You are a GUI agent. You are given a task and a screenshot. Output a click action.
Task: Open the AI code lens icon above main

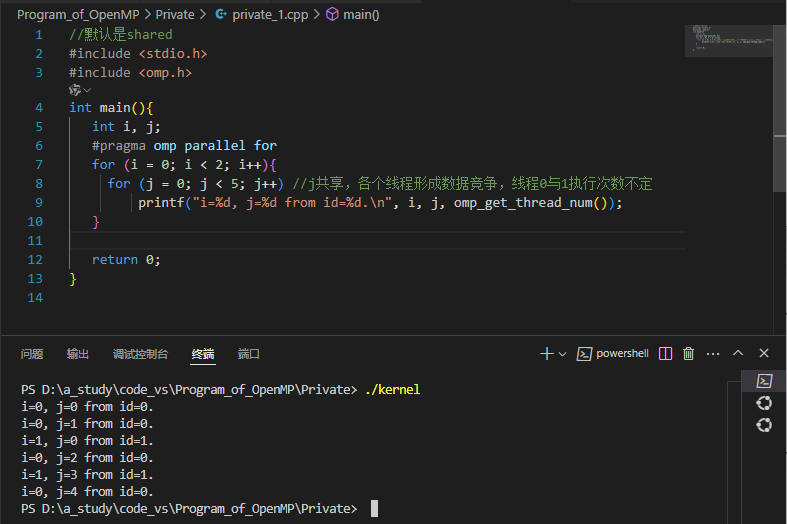coord(75,90)
